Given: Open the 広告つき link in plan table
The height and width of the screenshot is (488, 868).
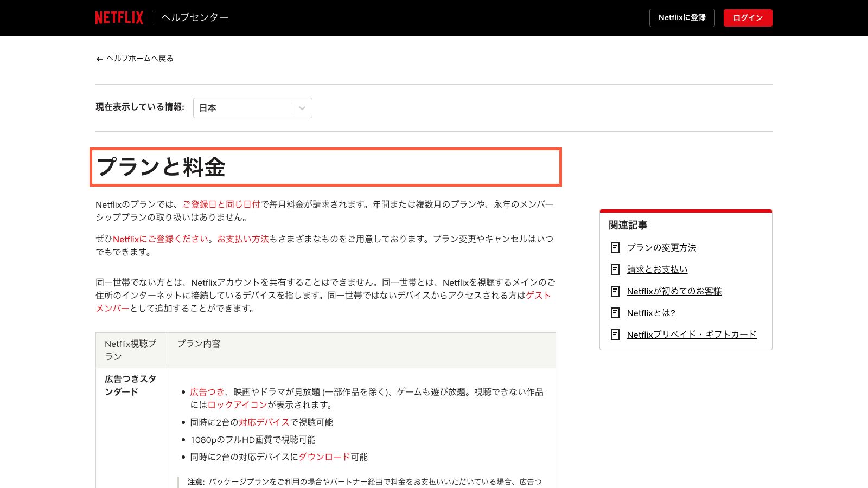Looking at the screenshot, I should coord(207,392).
